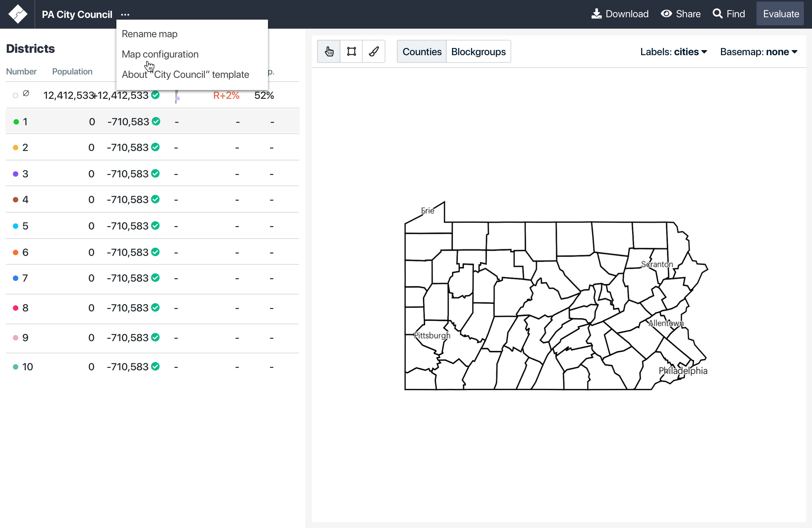Click the checkmark badge on district 1 population
This screenshot has width=812, height=528.
155,122
